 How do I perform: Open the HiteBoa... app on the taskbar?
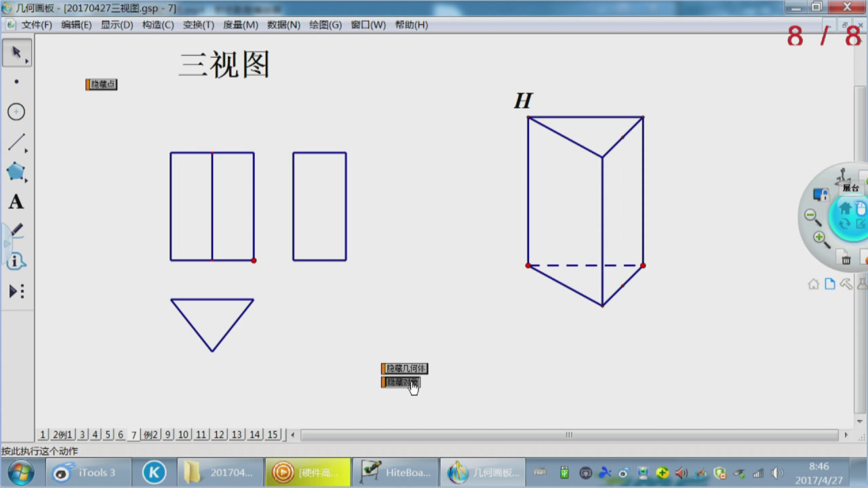395,472
